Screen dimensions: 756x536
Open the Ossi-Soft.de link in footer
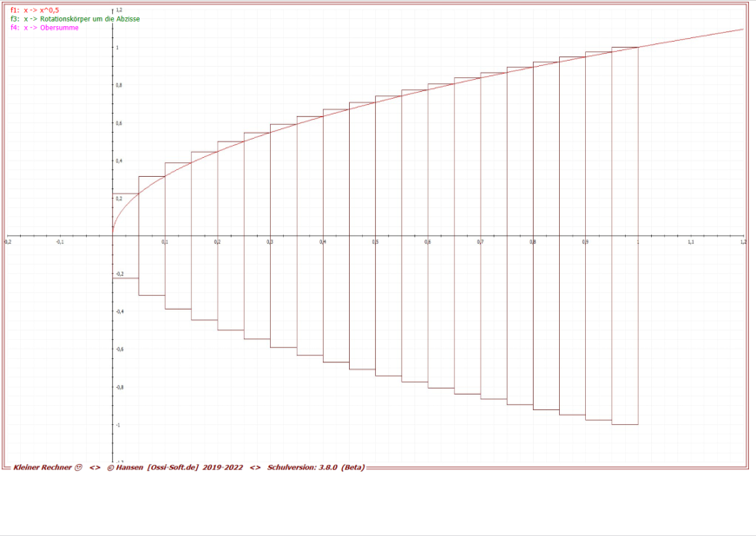[x=178, y=467]
